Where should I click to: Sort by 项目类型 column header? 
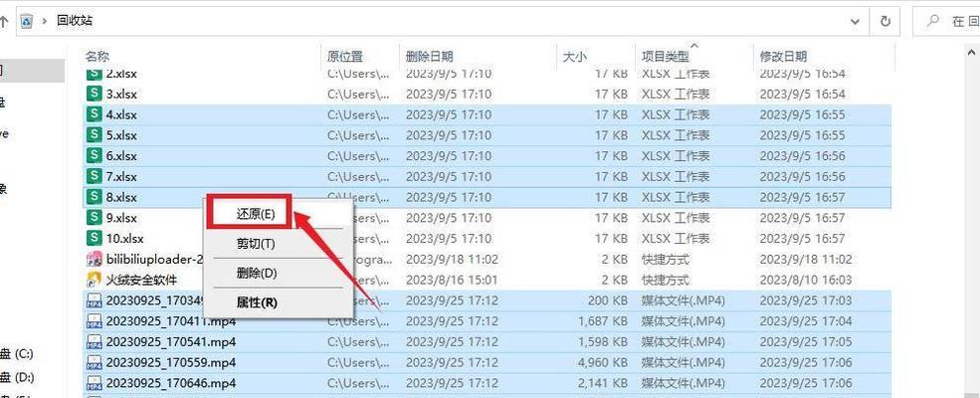tap(665, 57)
